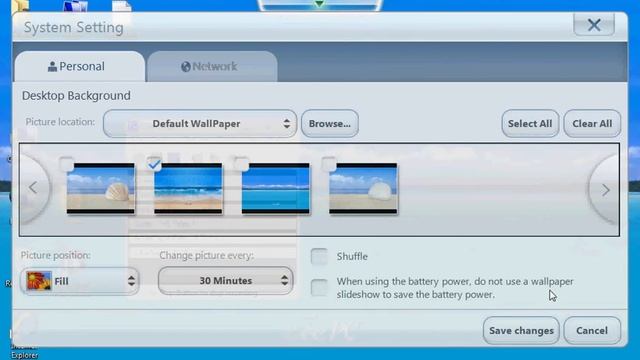Go to next wallpapers with right arrow
Viewport: 640px width, 360px height.
605,190
